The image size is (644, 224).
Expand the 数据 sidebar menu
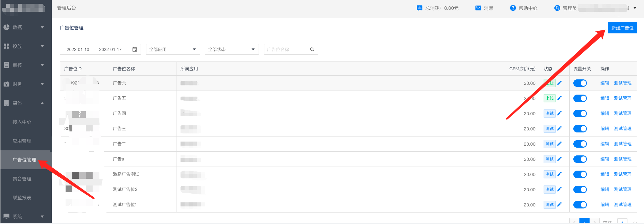pyautogui.click(x=24, y=27)
